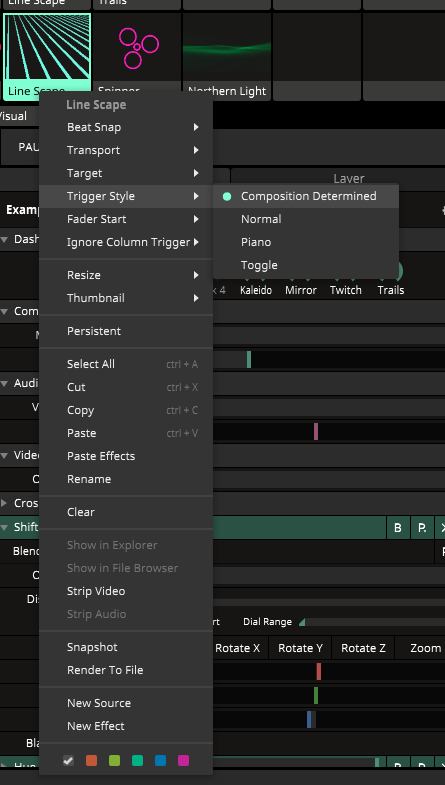
Task: Open the Fader Start submenu
Action: tap(126, 219)
